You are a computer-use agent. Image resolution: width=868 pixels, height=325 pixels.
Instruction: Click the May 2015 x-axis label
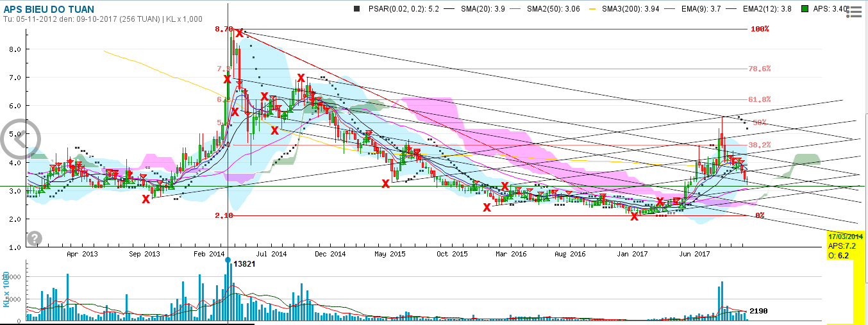click(389, 254)
